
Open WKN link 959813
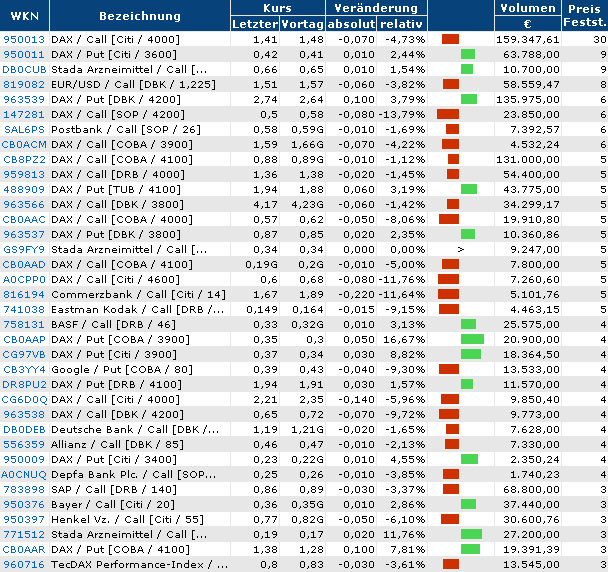24,175
